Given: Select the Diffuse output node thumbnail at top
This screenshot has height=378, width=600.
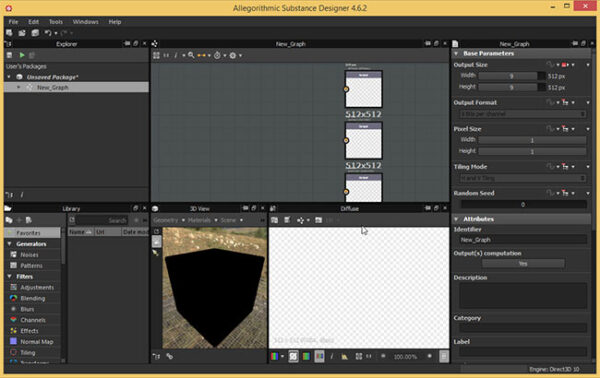Looking at the screenshot, I should 364,89.
